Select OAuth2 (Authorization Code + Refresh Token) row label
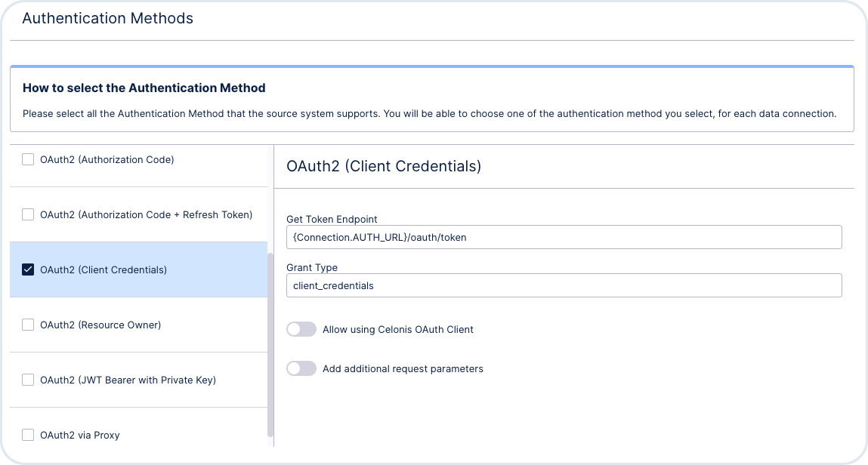 tap(146, 214)
